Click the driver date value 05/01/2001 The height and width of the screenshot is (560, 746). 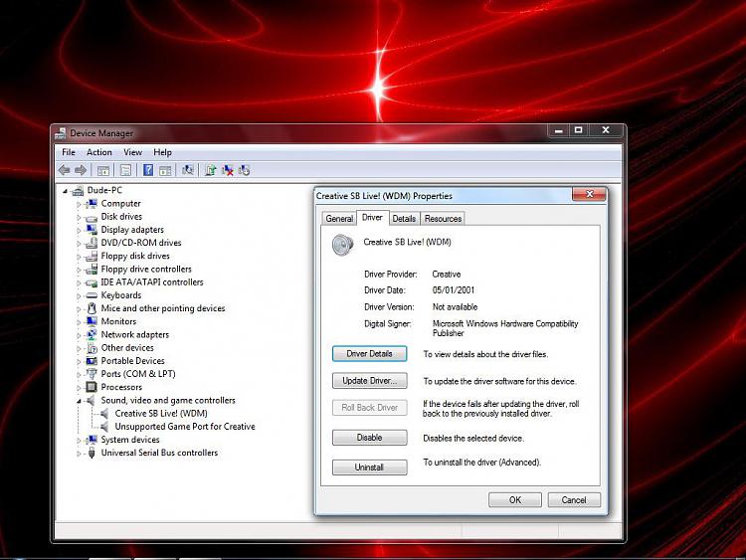pos(454,290)
